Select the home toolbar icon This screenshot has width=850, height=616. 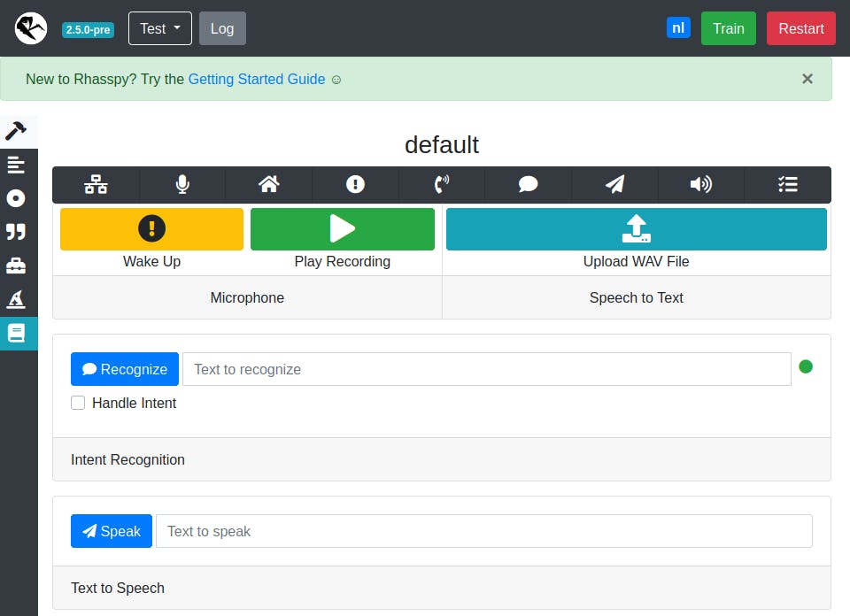(269, 184)
